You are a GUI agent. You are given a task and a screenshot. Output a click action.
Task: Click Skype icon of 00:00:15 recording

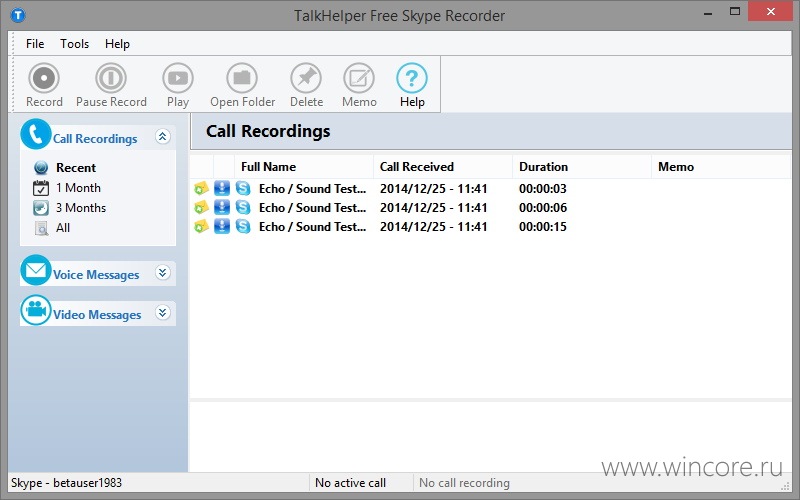[243, 226]
